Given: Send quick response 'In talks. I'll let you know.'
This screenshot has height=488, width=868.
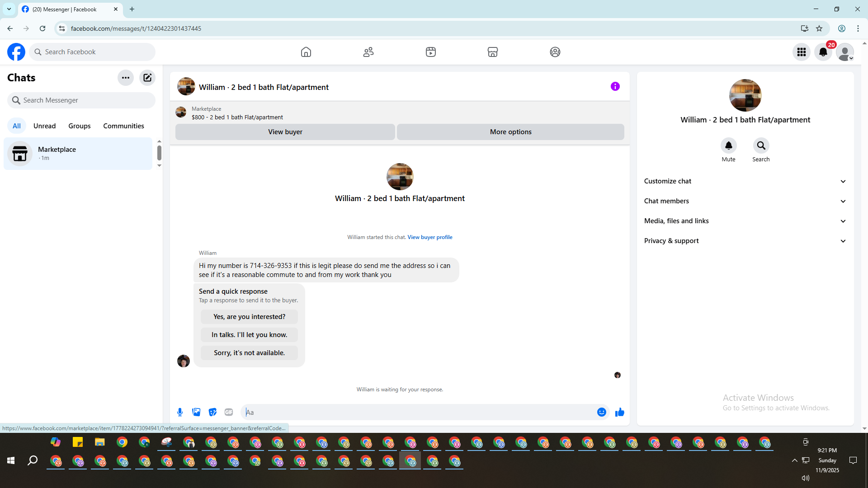Looking at the screenshot, I should (249, 335).
